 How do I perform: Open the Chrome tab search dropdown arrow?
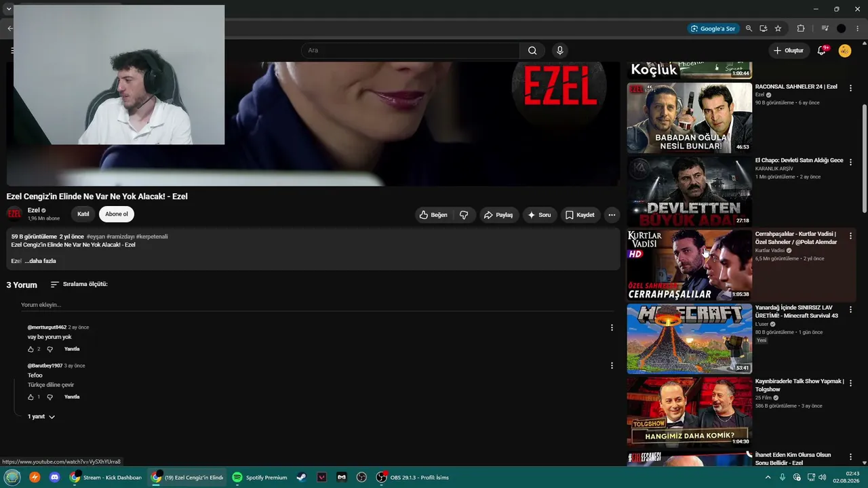point(9,9)
